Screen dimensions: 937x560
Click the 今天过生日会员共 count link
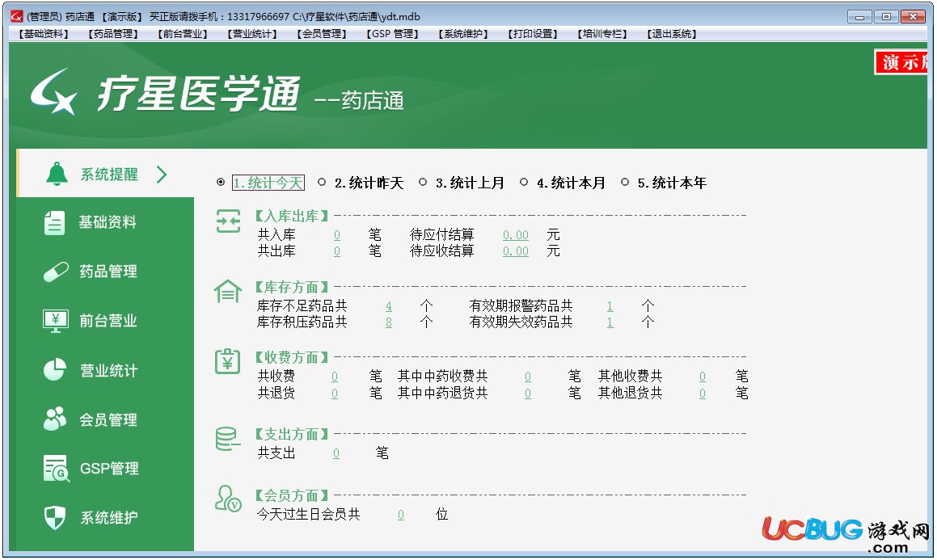pos(400,515)
